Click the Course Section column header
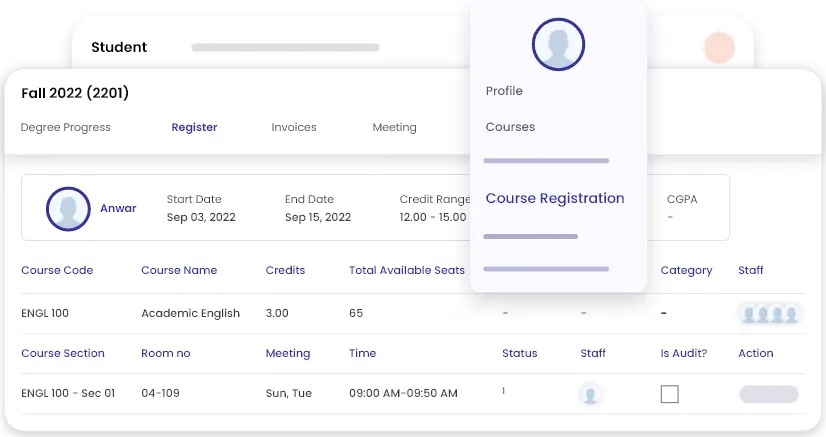Viewport: 826px width, 437px height. (x=63, y=353)
